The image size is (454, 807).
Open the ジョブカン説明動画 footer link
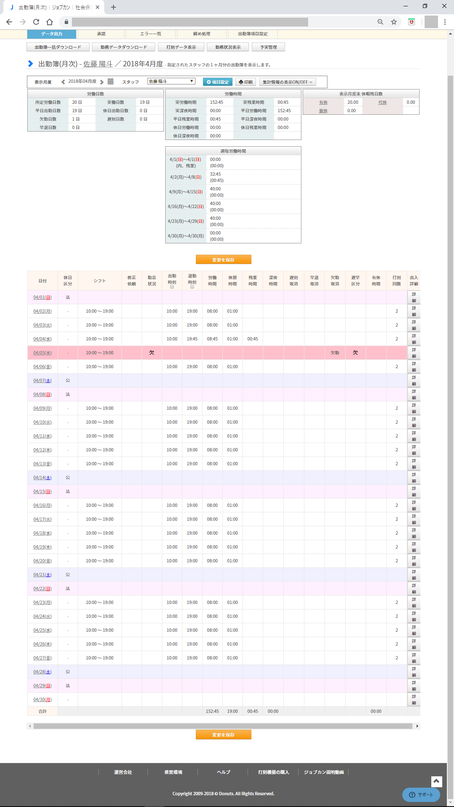click(324, 773)
